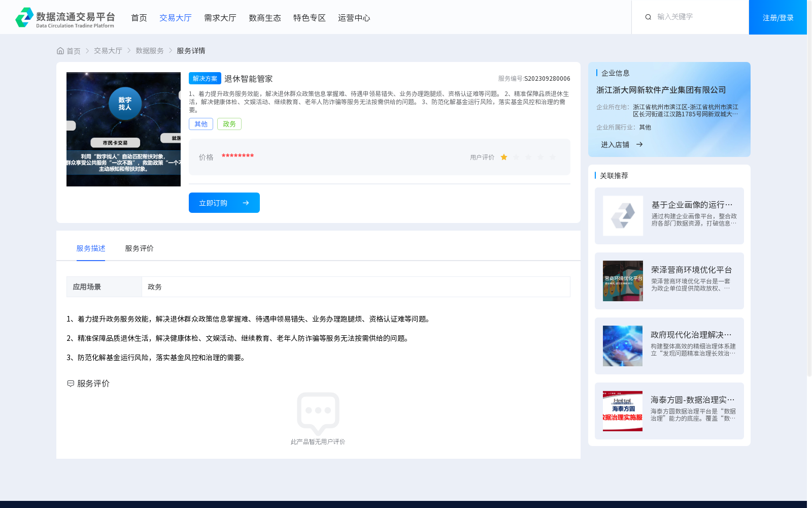Click the home icon in breadcrumb
The height and width of the screenshot is (508, 812).
click(x=60, y=51)
